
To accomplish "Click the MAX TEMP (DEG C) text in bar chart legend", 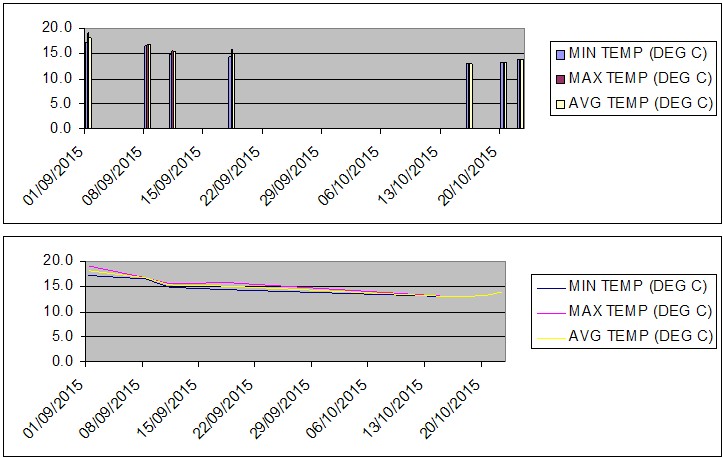I will (x=641, y=78).
